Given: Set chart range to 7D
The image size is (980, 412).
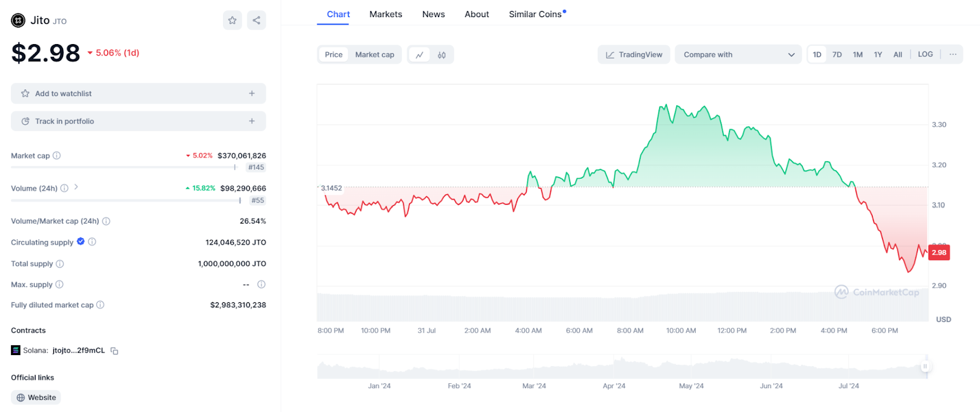Looking at the screenshot, I should [x=837, y=54].
